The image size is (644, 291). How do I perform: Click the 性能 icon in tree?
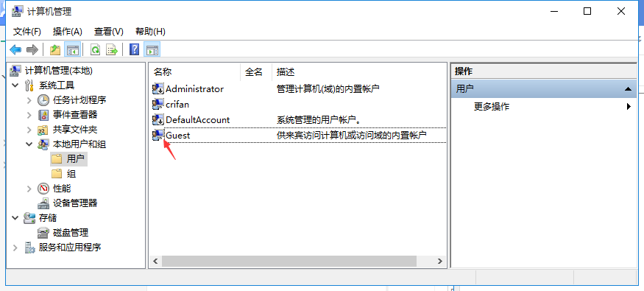point(43,189)
